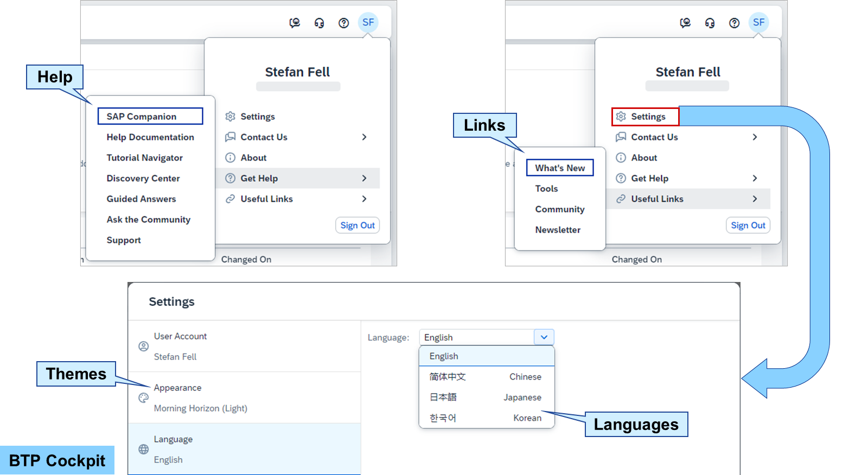Click Contact Us chat icon in left user menu

click(231, 137)
